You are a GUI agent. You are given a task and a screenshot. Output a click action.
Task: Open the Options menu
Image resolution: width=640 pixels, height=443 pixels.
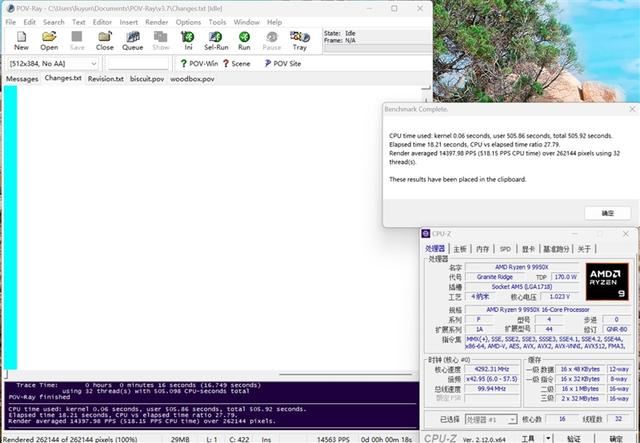click(x=188, y=21)
